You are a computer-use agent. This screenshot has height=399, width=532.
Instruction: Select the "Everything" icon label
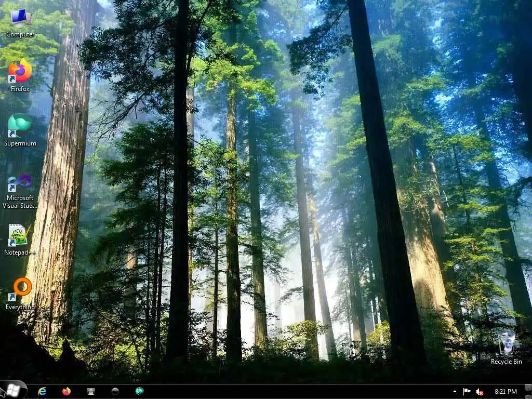click(x=20, y=307)
